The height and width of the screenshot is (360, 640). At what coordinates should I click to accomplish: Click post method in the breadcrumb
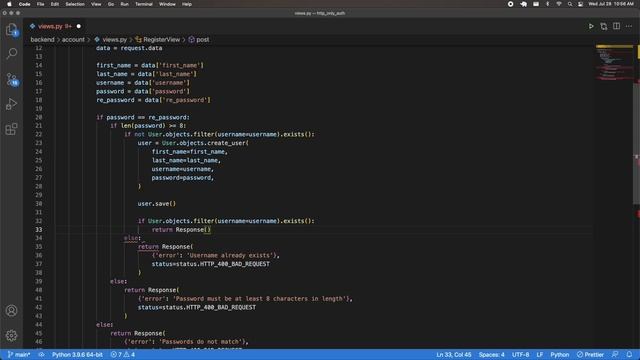tap(202, 40)
